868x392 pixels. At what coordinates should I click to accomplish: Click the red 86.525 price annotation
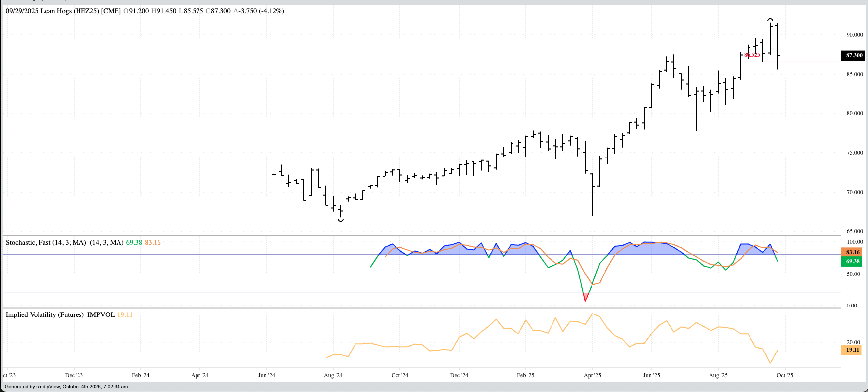pos(752,55)
